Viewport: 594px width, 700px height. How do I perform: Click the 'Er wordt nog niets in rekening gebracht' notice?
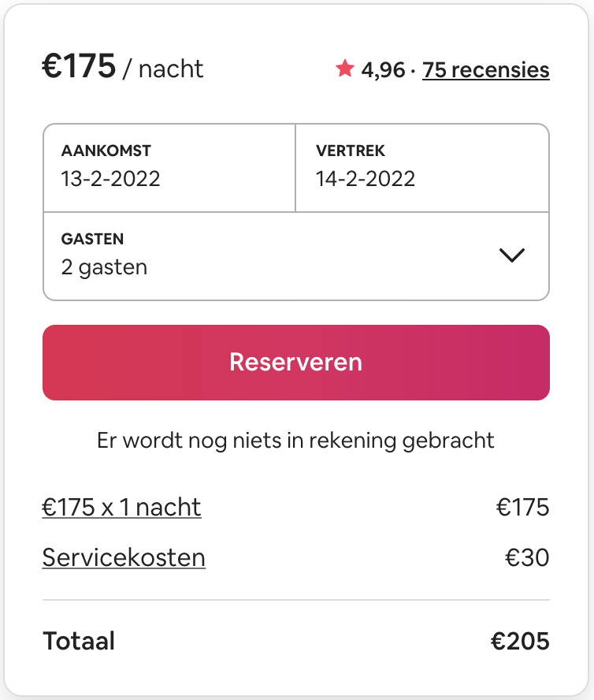(296, 441)
